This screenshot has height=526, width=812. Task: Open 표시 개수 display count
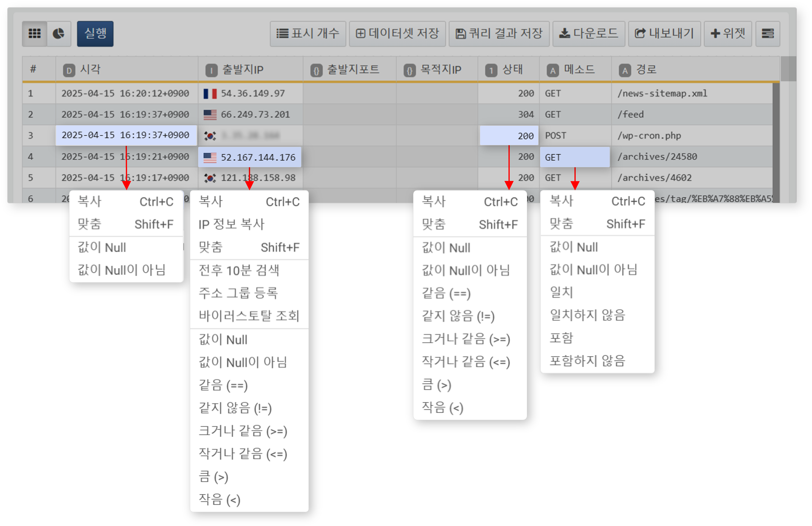coord(308,33)
